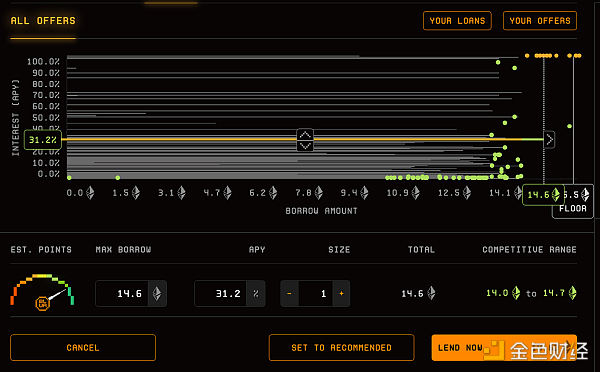
Task: Click the 31.2% interest level label
Action: (43, 140)
